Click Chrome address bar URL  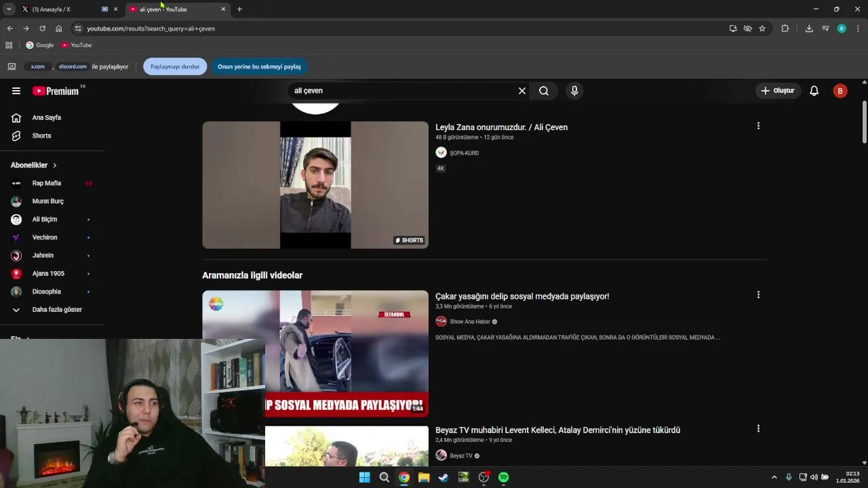coord(151,28)
